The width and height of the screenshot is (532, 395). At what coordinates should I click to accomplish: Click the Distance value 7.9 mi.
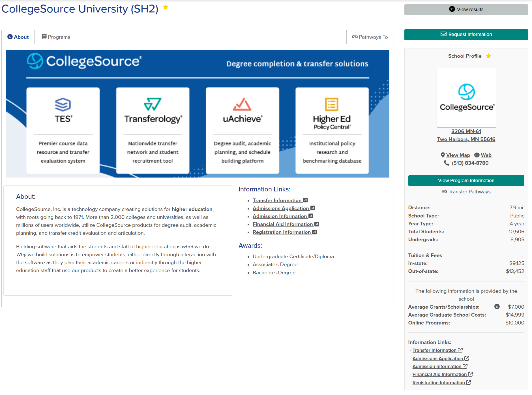tap(517, 208)
